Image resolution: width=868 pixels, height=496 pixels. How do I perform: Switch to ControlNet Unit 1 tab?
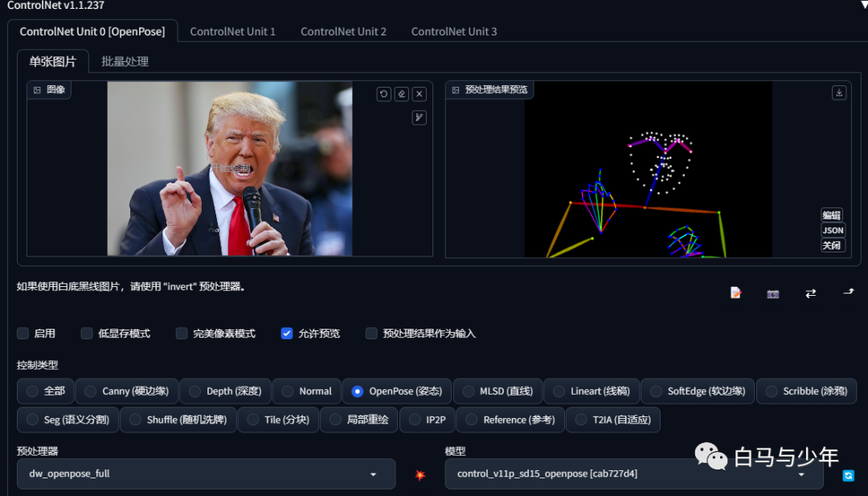click(232, 31)
